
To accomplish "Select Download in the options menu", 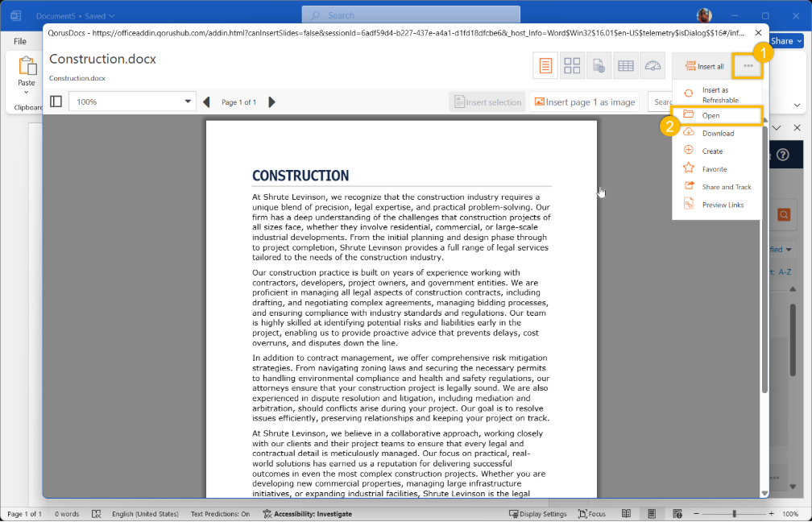I will pos(717,134).
